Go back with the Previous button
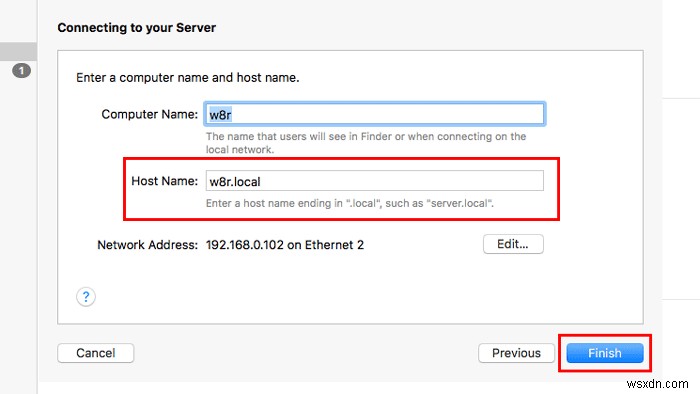This screenshot has height=394, width=700. pos(516,353)
